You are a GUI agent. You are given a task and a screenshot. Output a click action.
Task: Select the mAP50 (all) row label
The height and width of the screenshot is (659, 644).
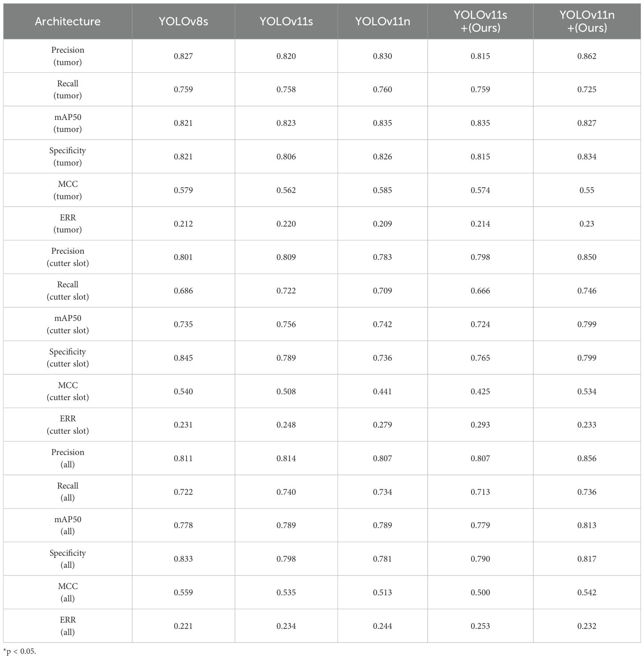(67, 525)
